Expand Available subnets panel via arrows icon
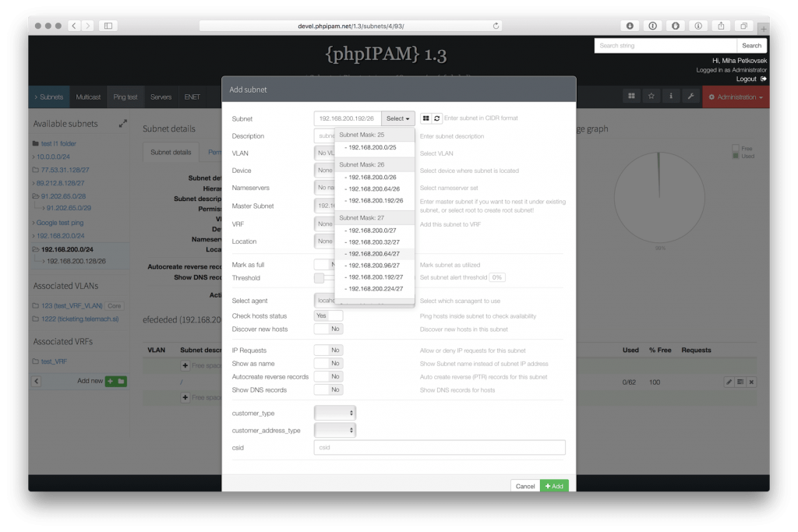The height and width of the screenshot is (532, 798). coord(122,123)
